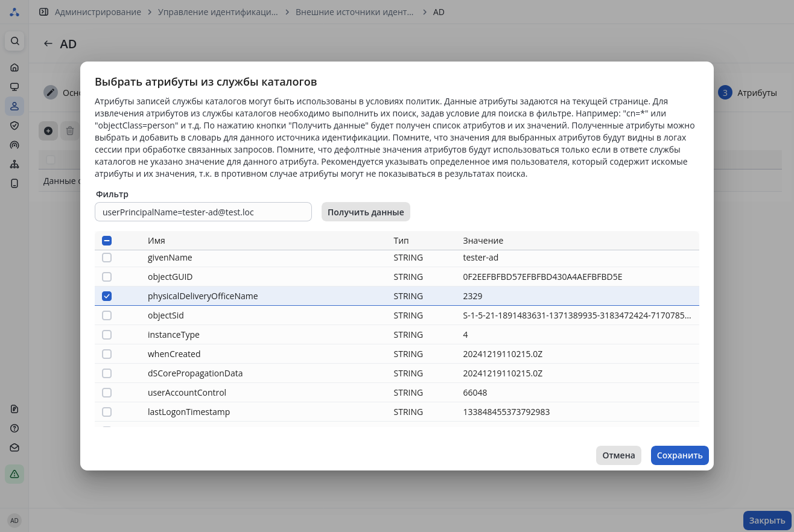Toggle the sidebar panel collapse icon
Image resolution: width=794 pixels, height=532 pixels.
coord(43,12)
